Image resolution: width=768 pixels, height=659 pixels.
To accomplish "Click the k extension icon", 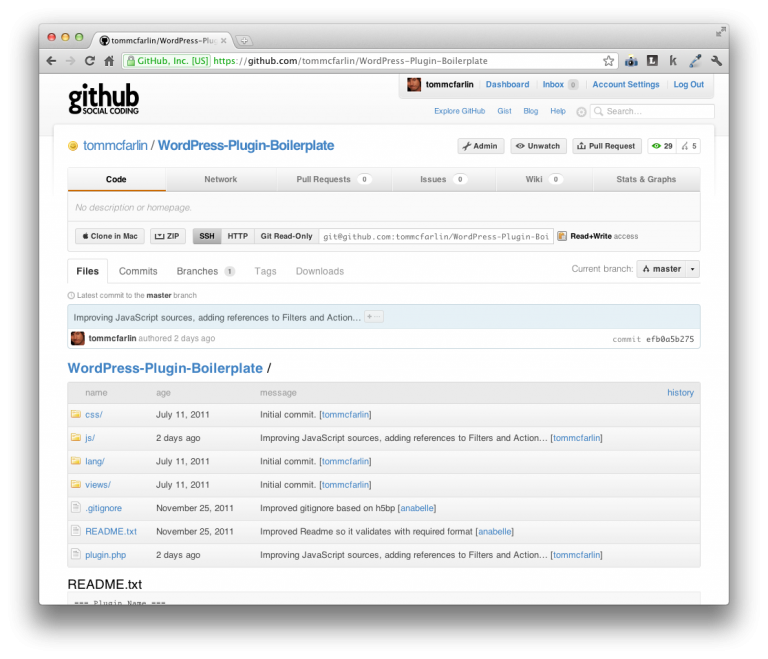I will (673, 61).
